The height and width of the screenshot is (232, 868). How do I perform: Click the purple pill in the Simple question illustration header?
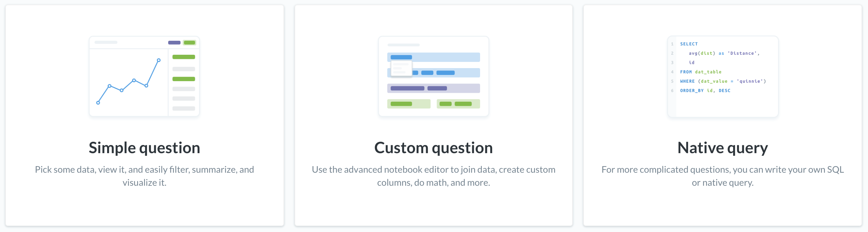click(174, 43)
